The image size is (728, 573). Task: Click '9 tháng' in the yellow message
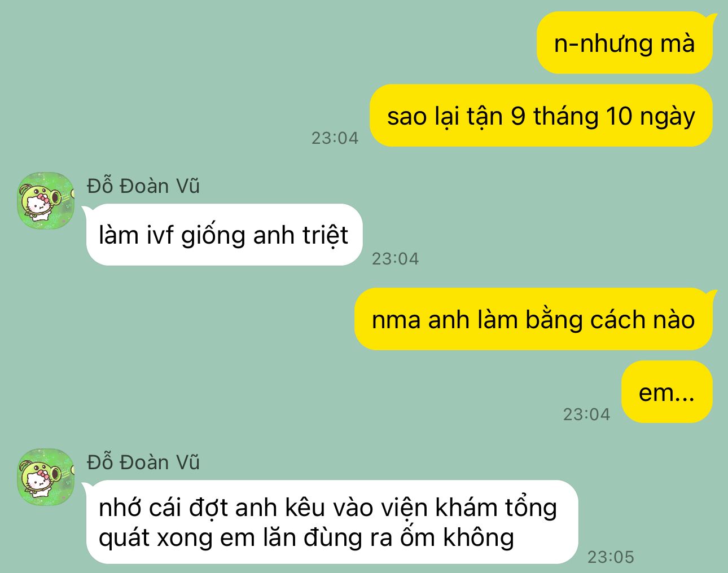(x=555, y=116)
